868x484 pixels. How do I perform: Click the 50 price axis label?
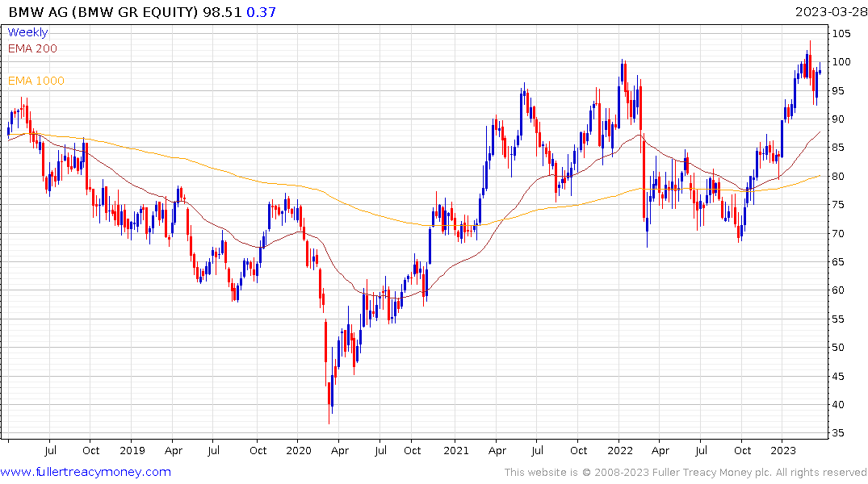pos(838,348)
